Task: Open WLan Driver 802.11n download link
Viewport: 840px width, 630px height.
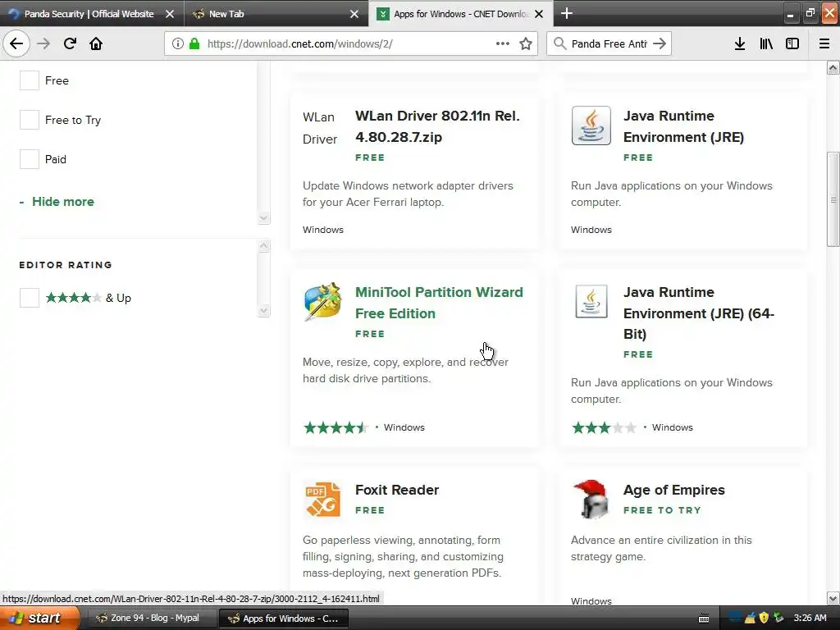Action: coord(437,126)
